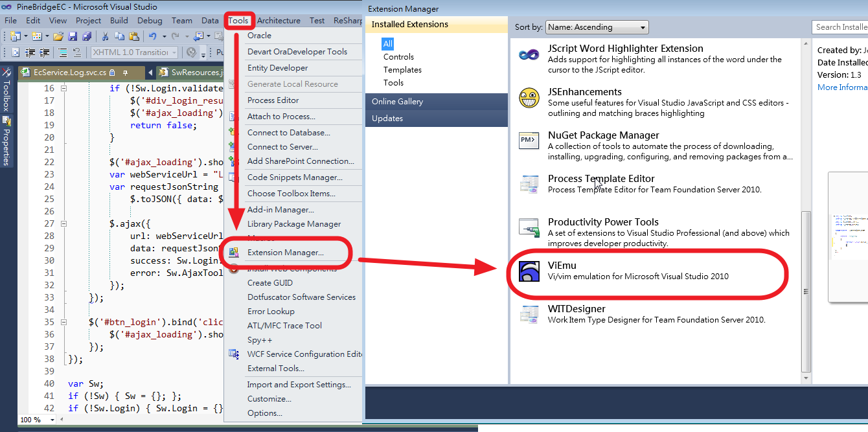This screenshot has width=868, height=432.
Task: Click the Add New Item toolbar icon
Action: point(37,36)
